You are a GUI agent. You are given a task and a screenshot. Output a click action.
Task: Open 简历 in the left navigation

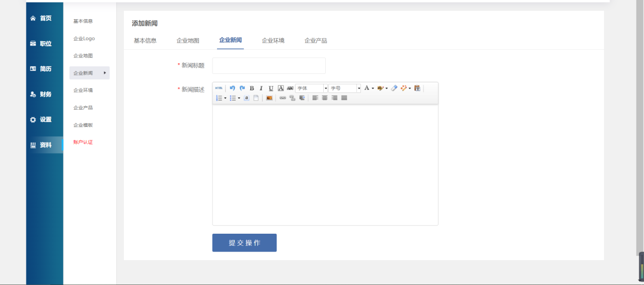coord(45,69)
